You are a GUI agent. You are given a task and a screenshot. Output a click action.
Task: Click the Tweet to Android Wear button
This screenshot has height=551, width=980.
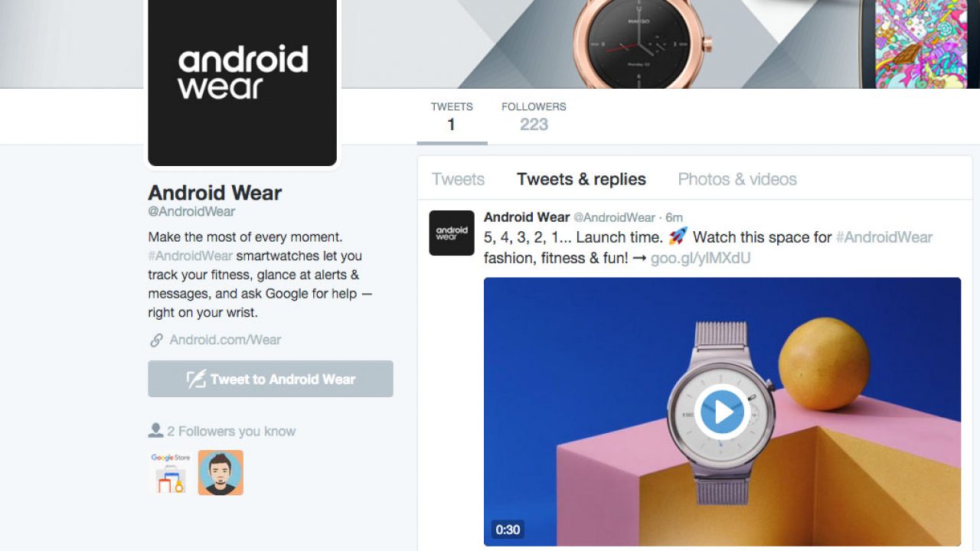tap(270, 379)
